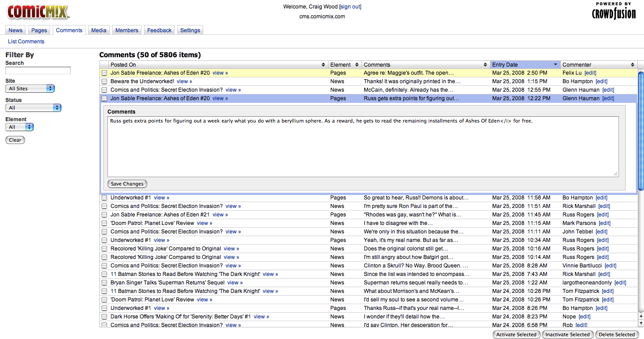Image resolution: width=644 pixels, height=339 pixels.
Task: Select checkbox for Underworked #1 11:58 AM row
Action: click(x=104, y=198)
